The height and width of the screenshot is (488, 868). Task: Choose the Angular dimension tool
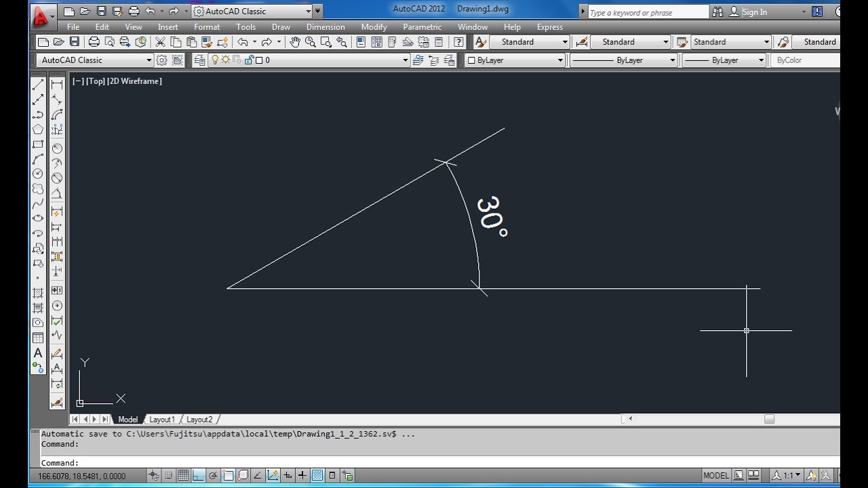pos(57,192)
